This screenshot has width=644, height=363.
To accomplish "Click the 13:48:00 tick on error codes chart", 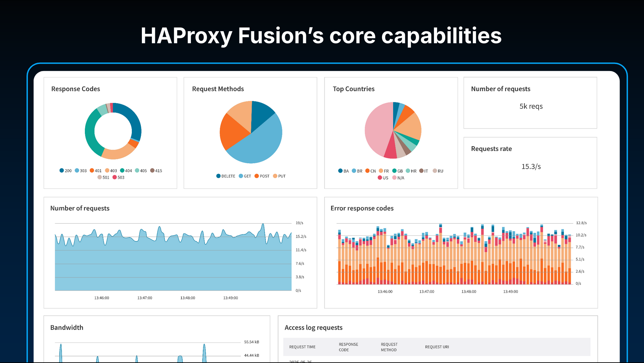I will click(469, 292).
